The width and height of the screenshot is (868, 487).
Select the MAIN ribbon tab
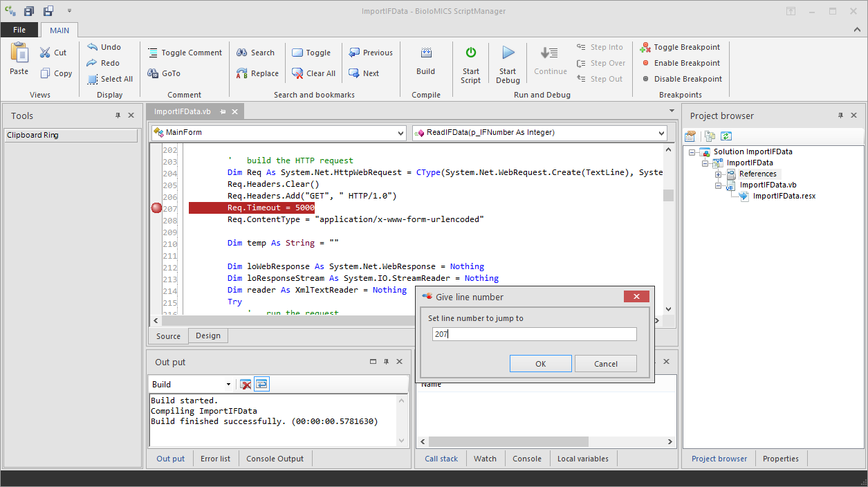(x=59, y=30)
